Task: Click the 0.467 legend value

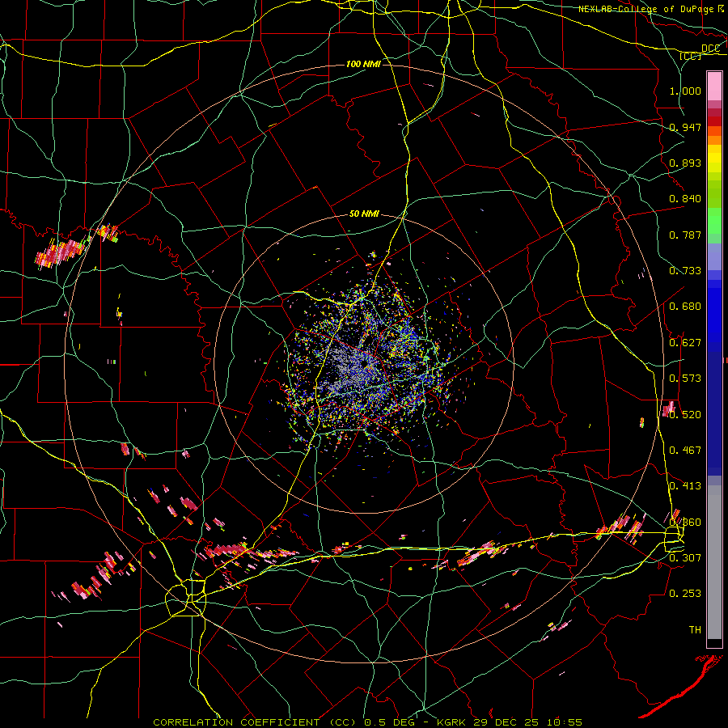Action: pyautogui.click(x=685, y=451)
